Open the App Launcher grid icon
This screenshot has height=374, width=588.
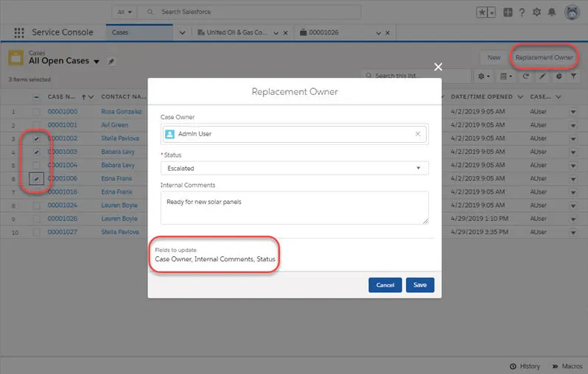pyautogui.click(x=18, y=32)
